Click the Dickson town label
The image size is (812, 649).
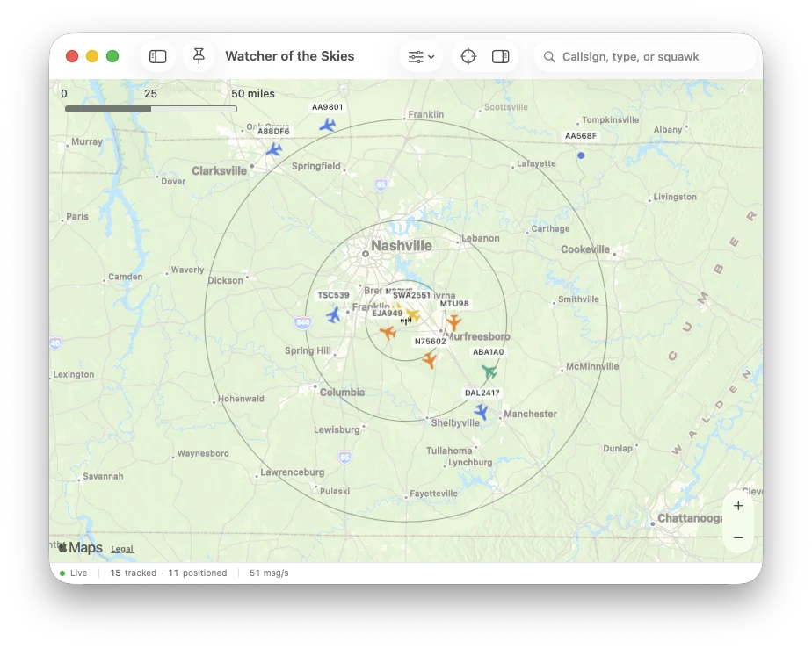[x=225, y=280]
